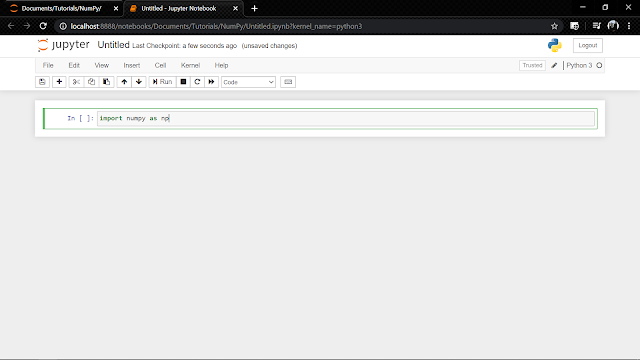Click into the code cell input

pos(346,118)
